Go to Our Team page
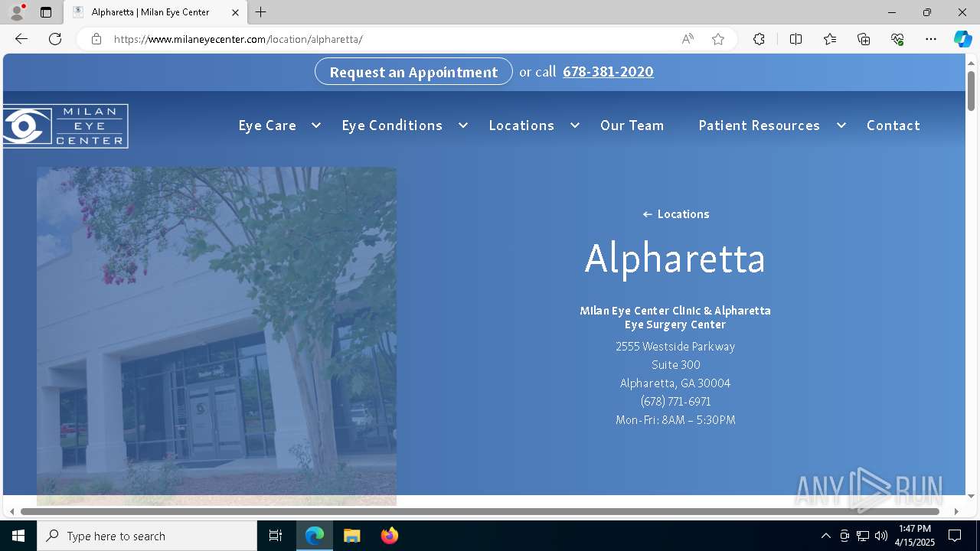 (632, 126)
